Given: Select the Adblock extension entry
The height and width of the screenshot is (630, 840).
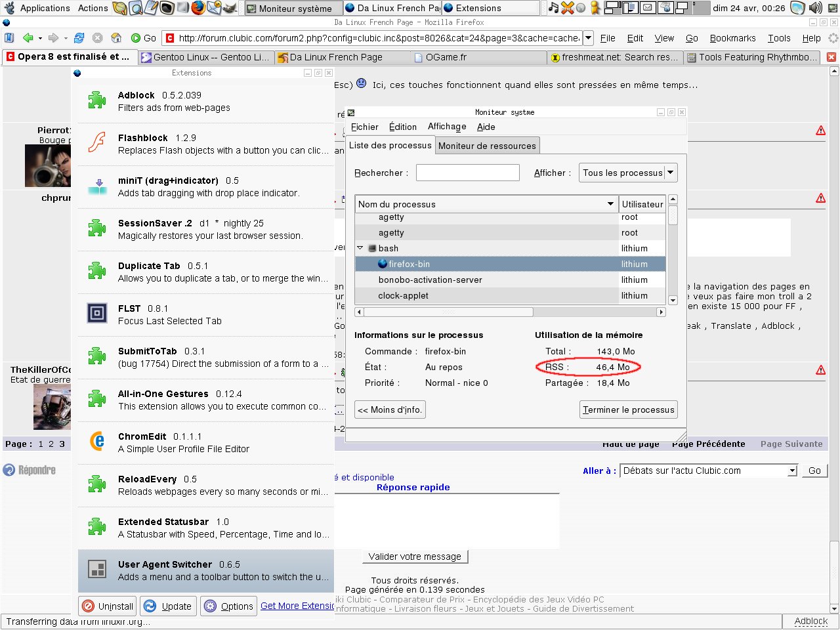Looking at the screenshot, I should (206, 101).
